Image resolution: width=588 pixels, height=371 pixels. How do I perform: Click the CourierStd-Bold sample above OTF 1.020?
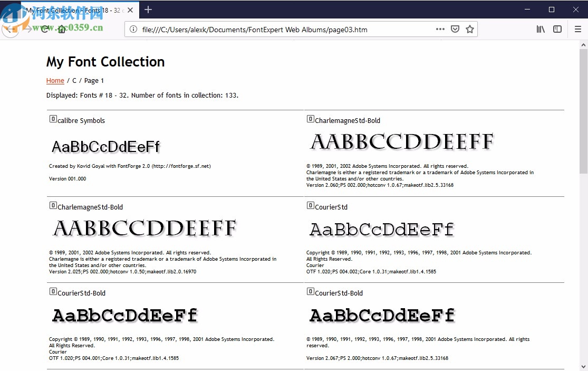[125, 316]
